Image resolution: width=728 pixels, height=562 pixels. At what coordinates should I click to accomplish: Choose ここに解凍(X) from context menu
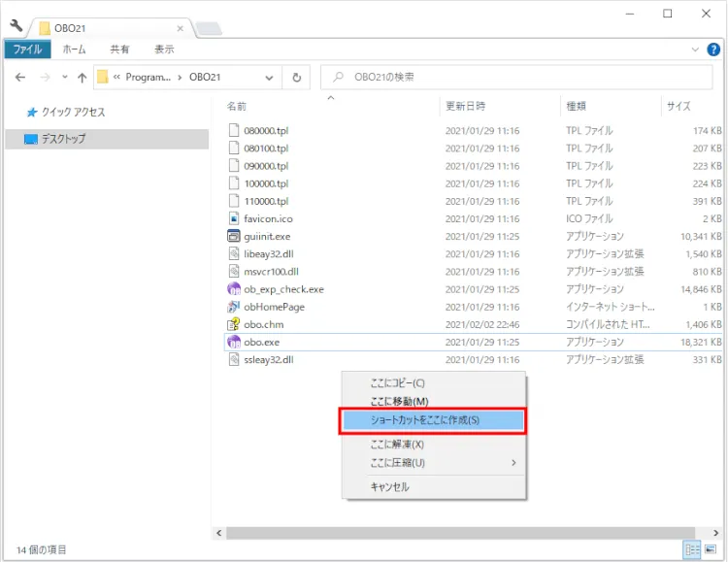tap(434, 445)
